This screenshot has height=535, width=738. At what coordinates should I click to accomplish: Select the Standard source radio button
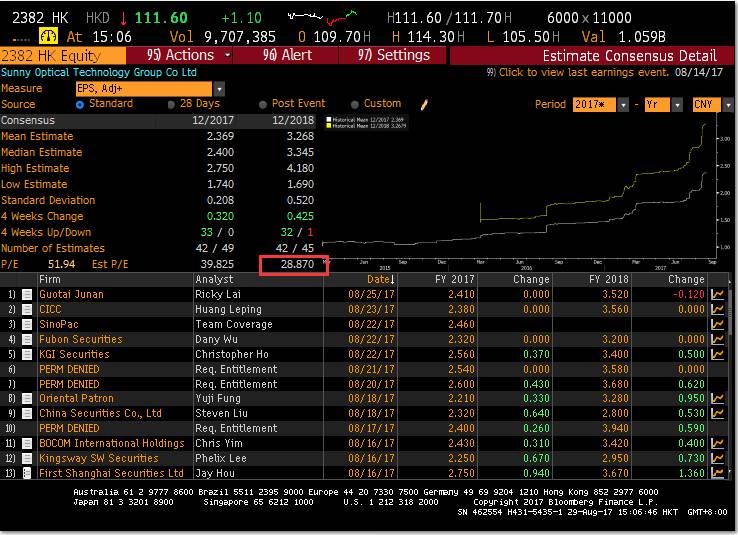(80, 104)
